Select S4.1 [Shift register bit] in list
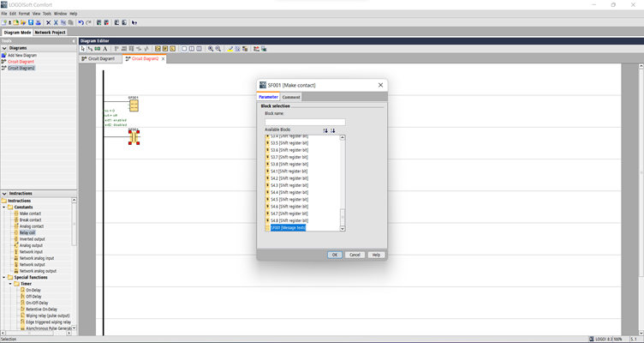644x343 pixels. 289,171
